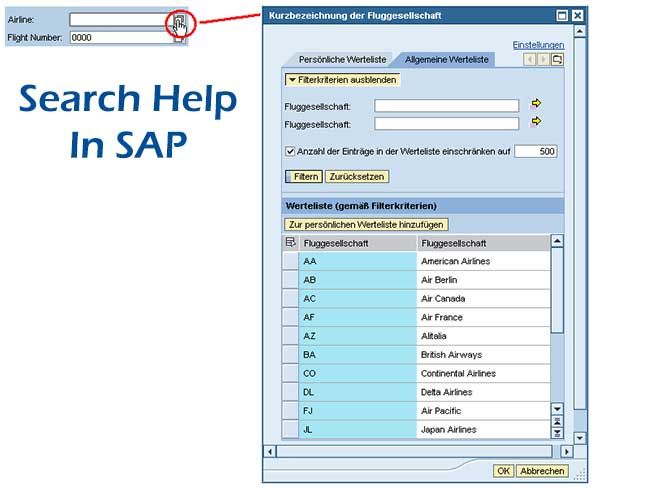Click the Air Canada cell

(483, 299)
